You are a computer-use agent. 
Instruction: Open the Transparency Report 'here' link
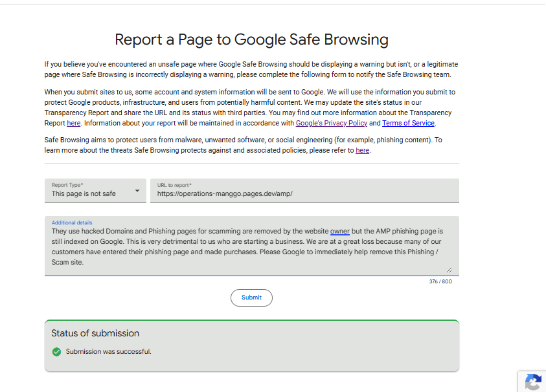pyautogui.click(x=73, y=123)
